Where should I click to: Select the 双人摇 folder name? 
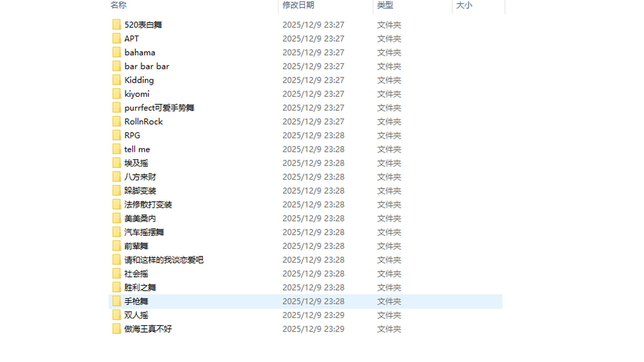pos(136,315)
